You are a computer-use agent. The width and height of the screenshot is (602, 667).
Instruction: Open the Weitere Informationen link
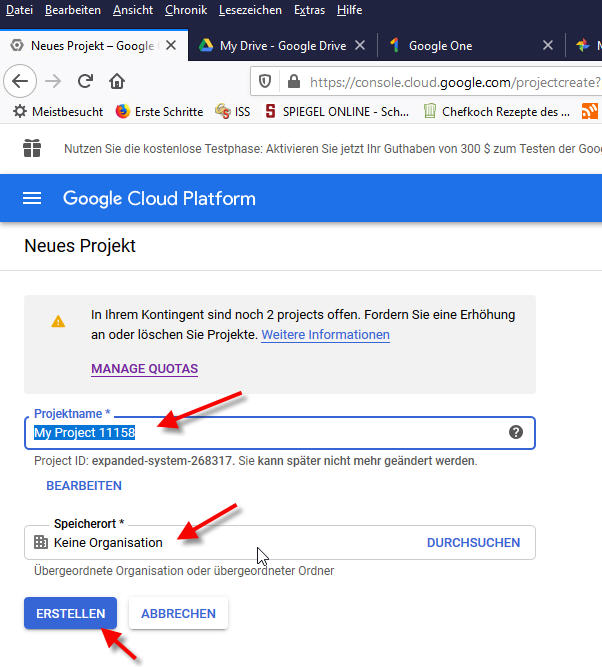325,334
